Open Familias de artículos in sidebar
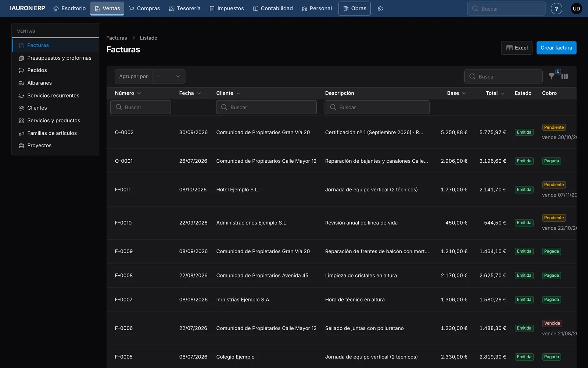Screen dimensions: 588x368 pyautogui.click(x=55, y=133)
